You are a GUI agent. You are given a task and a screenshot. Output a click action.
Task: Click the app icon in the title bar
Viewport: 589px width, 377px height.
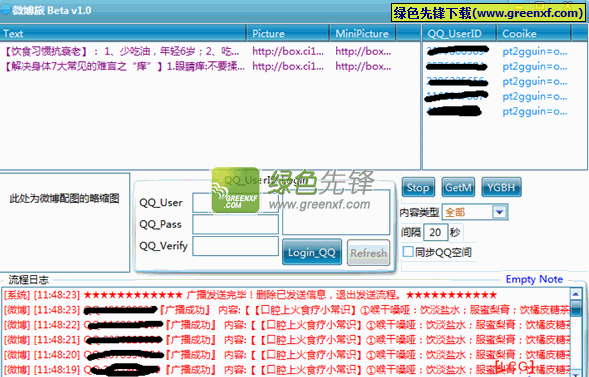pyautogui.click(x=5, y=10)
